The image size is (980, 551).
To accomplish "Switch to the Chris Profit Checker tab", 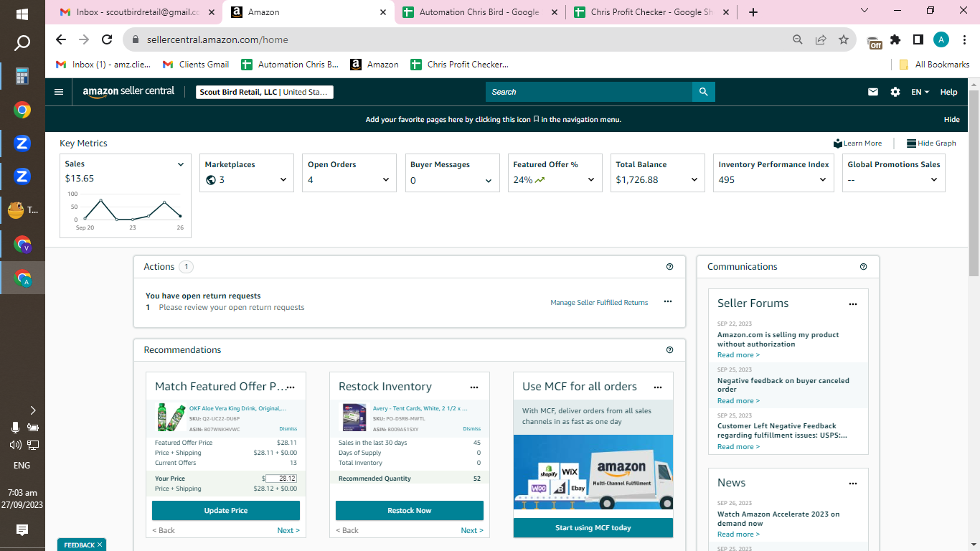I will click(x=650, y=12).
